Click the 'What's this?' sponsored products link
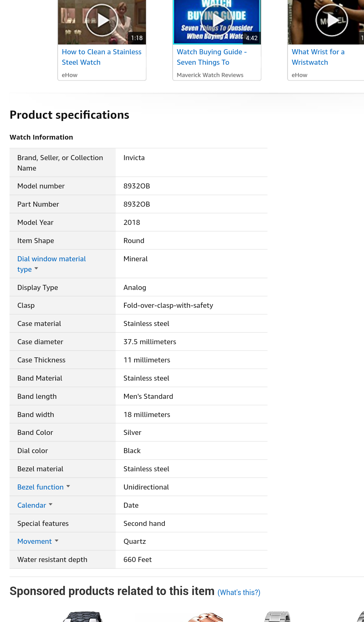Screen dimensions: 364x622 click(x=239, y=593)
